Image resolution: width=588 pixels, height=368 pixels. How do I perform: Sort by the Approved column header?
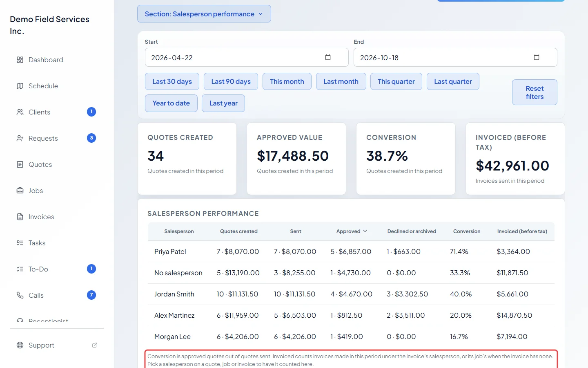pos(352,231)
